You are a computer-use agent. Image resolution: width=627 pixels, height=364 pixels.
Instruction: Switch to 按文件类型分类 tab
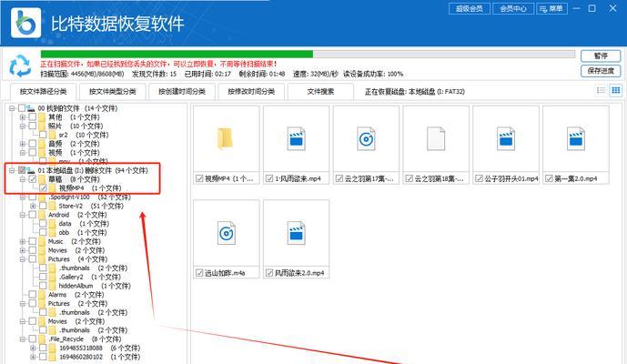tap(113, 92)
